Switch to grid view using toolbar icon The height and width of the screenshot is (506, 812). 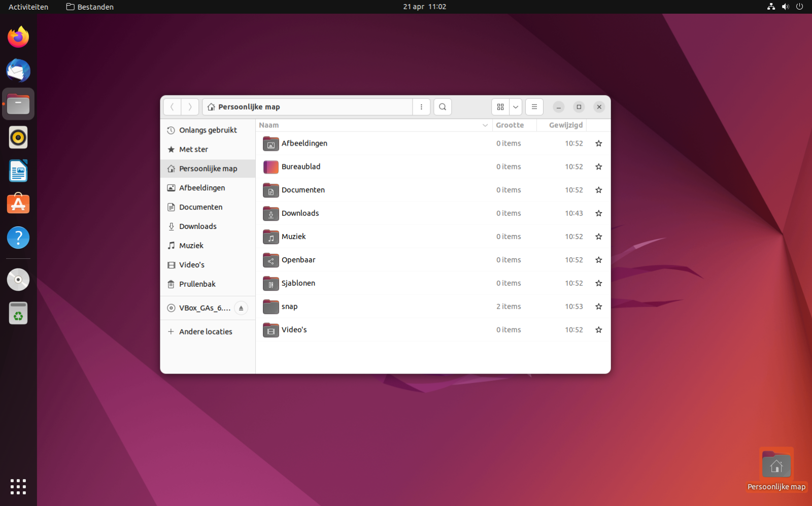pos(500,107)
